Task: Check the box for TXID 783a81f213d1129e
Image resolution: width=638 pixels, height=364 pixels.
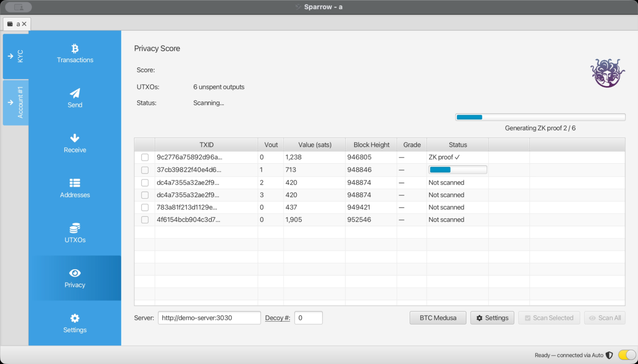Action: click(144, 207)
